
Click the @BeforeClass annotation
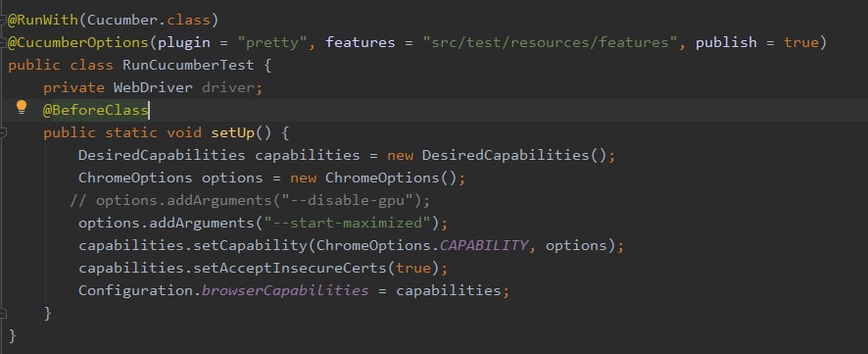coord(95,110)
